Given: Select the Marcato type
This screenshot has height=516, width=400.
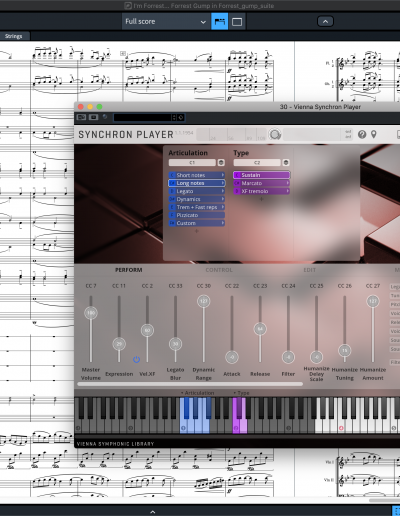Looking at the screenshot, I should [262, 183].
